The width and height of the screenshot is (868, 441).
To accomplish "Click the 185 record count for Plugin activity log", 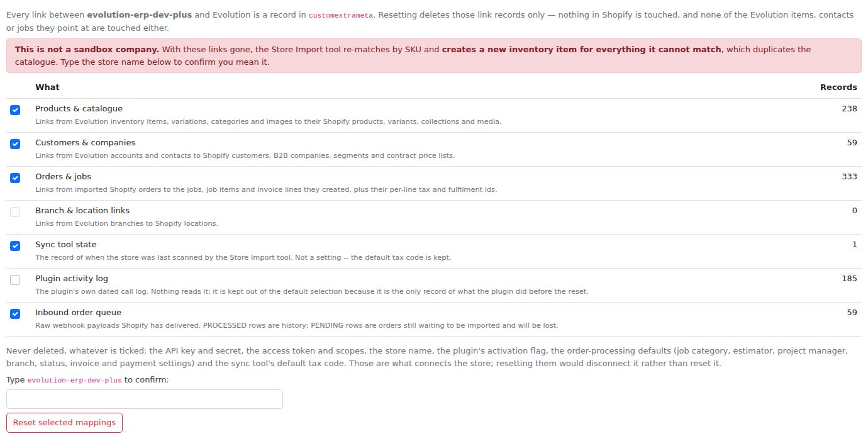I will pyautogui.click(x=849, y=278).
